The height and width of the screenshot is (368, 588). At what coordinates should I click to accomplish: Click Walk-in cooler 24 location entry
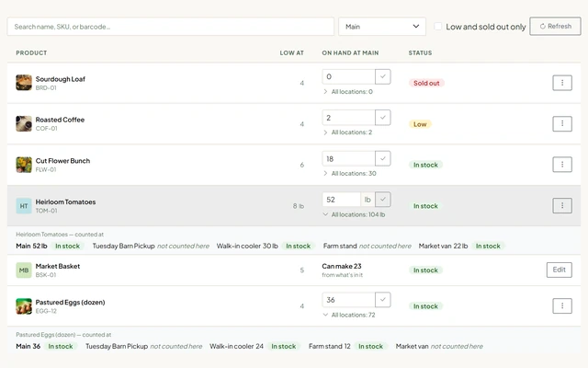pyautogui.click(x=237, y=346)
